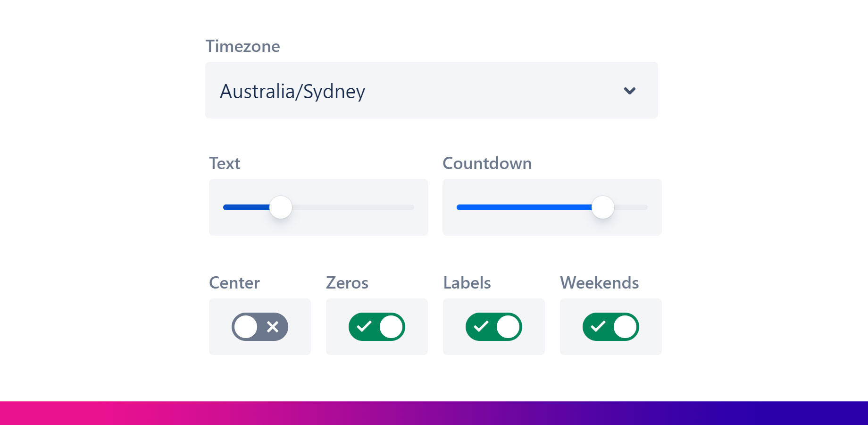Image resolution: width=868 pixels, height=425 pixels.
Task: Disable the Zeros toggle switch
Action: click(376, 327)
